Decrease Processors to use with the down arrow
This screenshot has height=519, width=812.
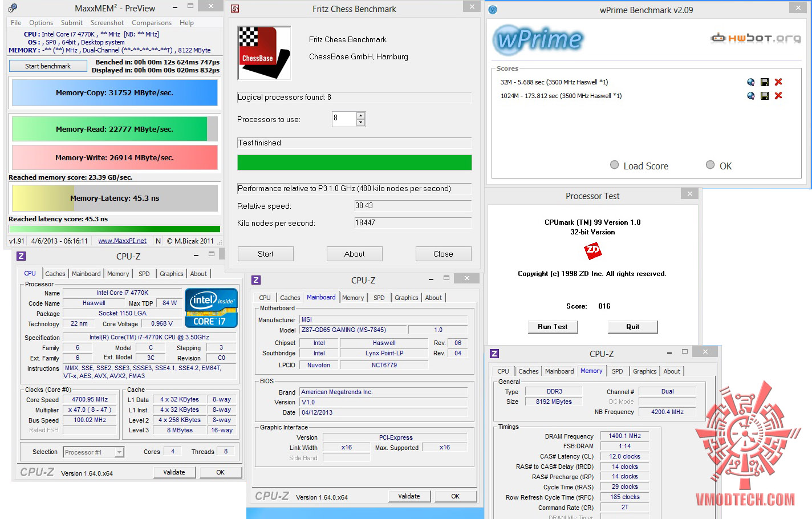click(360, 123)
